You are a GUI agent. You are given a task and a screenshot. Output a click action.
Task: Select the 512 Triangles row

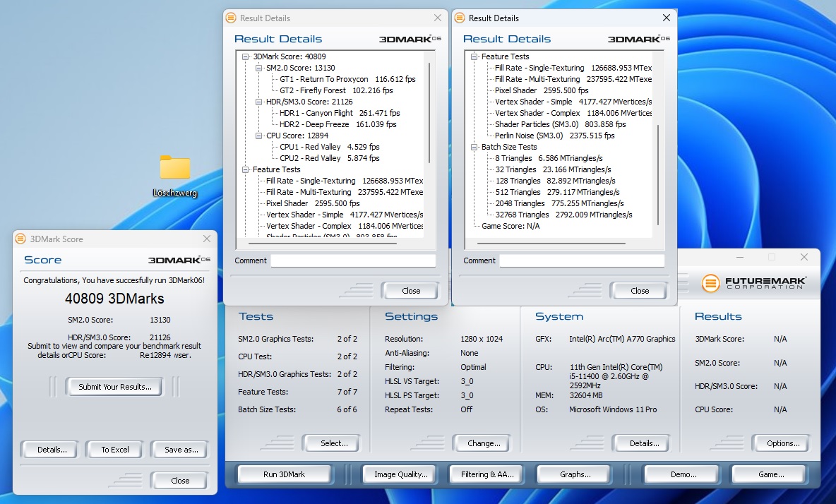(557, 192)
